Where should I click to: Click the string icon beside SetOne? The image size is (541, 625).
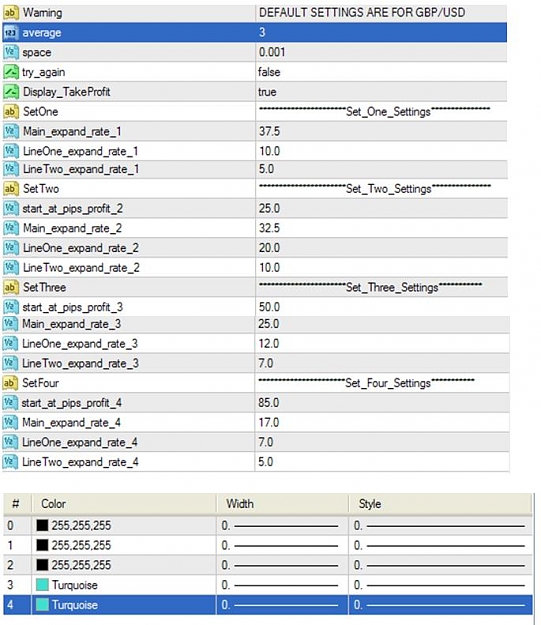click(x=10, y=112)
